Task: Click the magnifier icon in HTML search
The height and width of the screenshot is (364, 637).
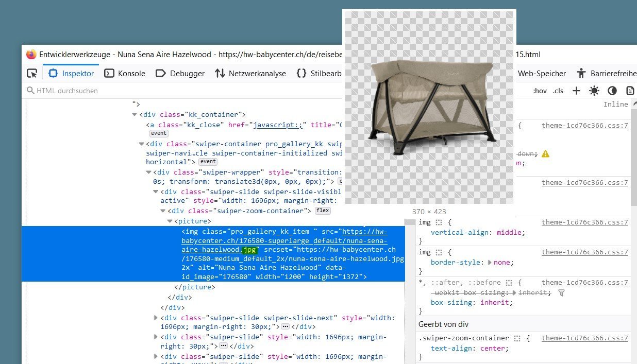Action: pyautogui.click(x=30, y=91)
